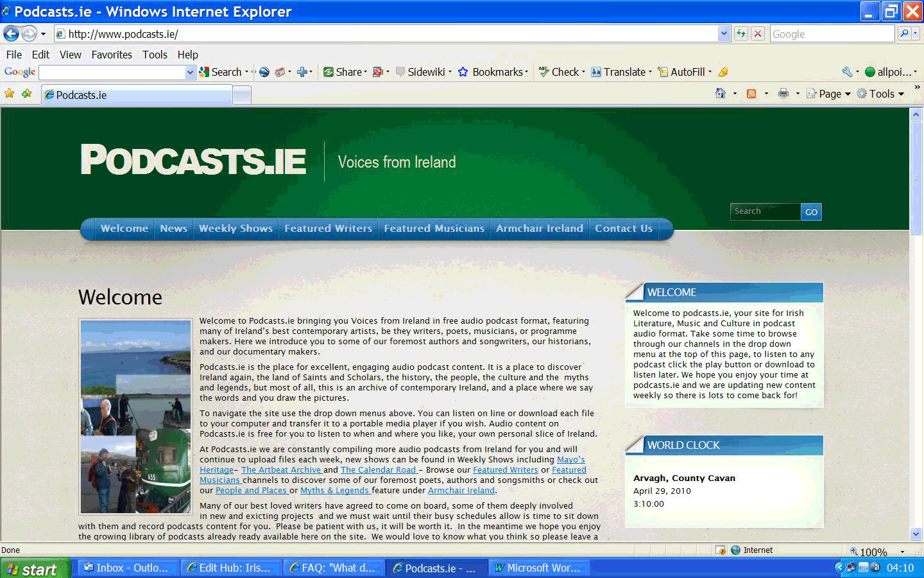
Task: Click the AutoFill button
Action: click(681, 72)
